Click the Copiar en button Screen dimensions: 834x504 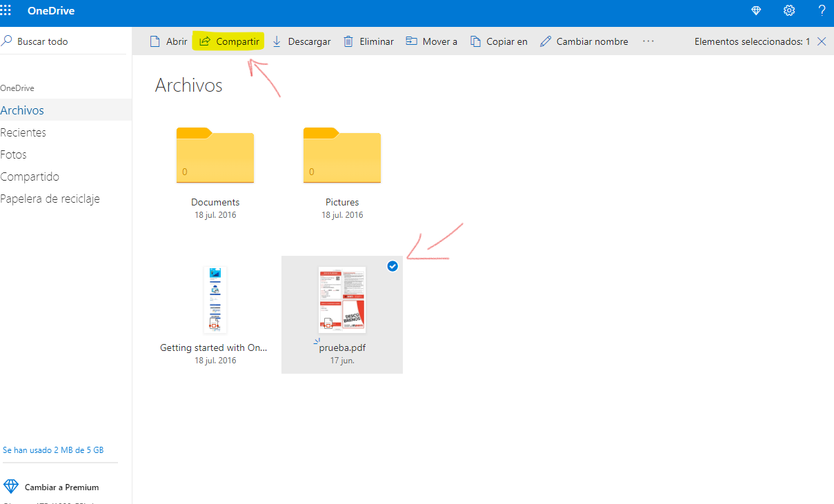point(499,41)
